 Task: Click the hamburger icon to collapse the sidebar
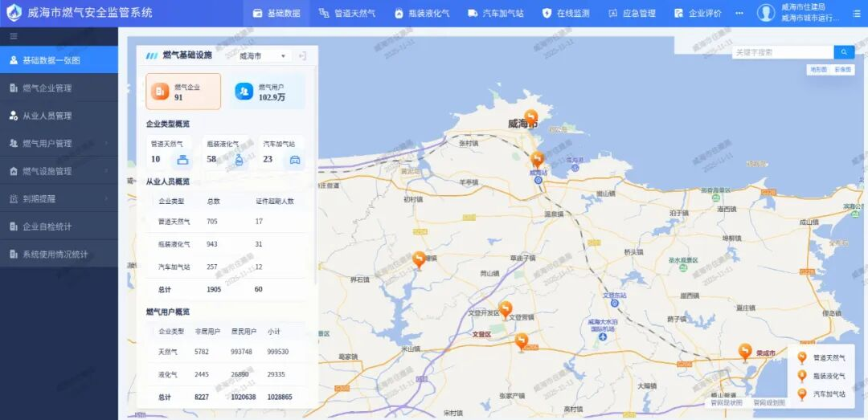coord(14,36)
